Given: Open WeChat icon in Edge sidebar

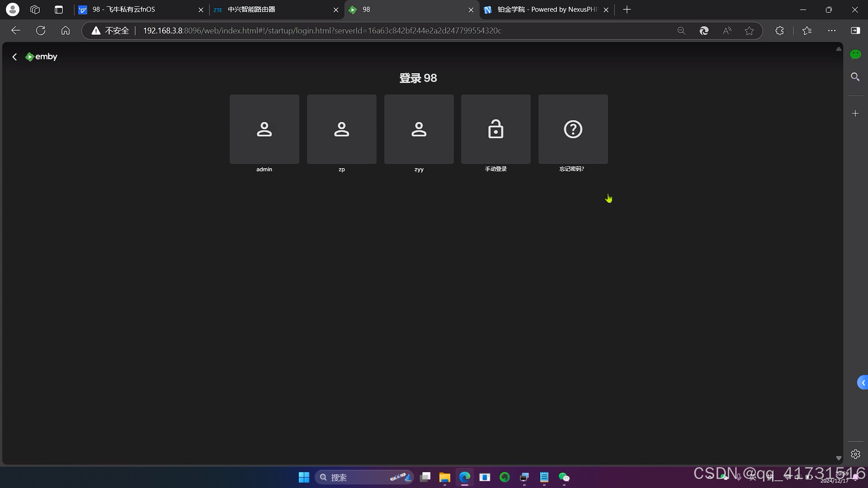Looking at the screenshot, I should pos(855,55).
